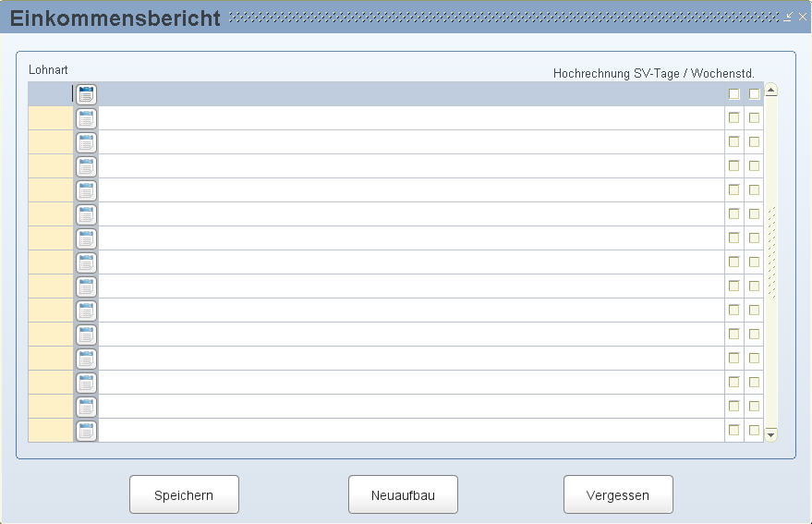Image resolution: width=812 pixels, height=524 pixels.
Task: Tick third row's SV-Tage checkbox
Action: [x=733, y=141]
